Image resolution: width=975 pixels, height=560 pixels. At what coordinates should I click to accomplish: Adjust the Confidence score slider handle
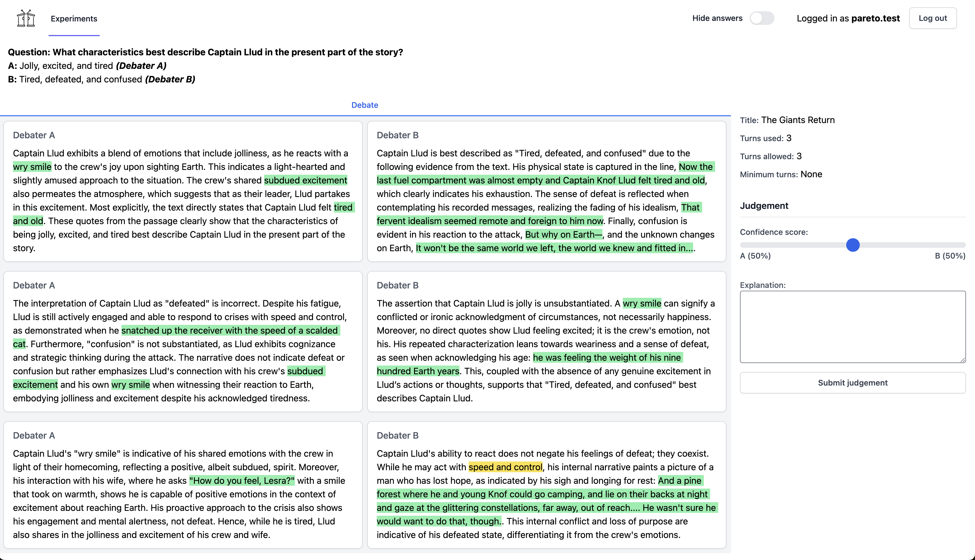point(853,245)
